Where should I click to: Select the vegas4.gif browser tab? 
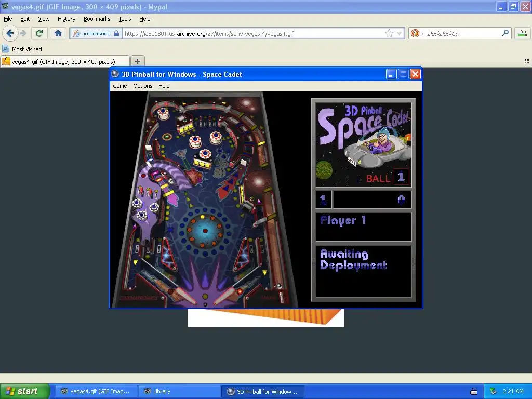(x=64, y=61)
